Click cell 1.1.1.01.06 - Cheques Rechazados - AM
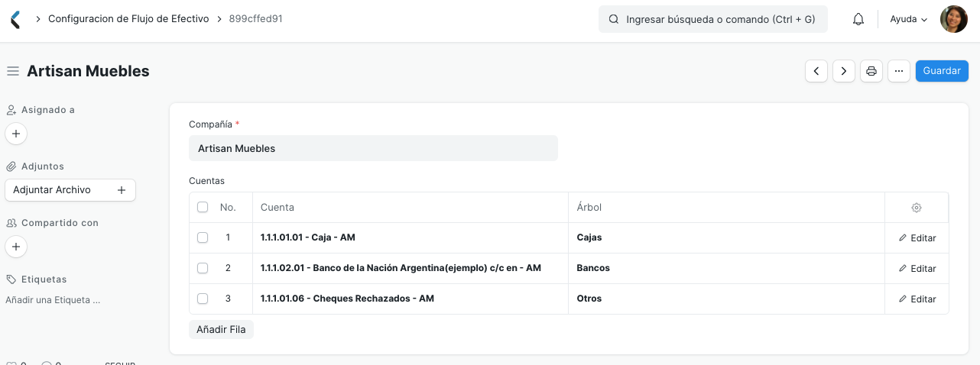Viewport: 980px width, 365px height. point(410,299)
